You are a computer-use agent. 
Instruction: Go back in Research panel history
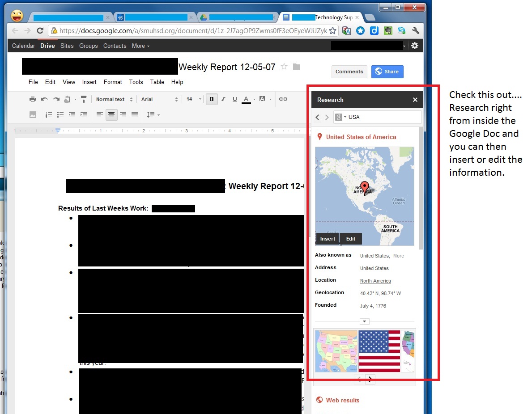tap(318, 117)
